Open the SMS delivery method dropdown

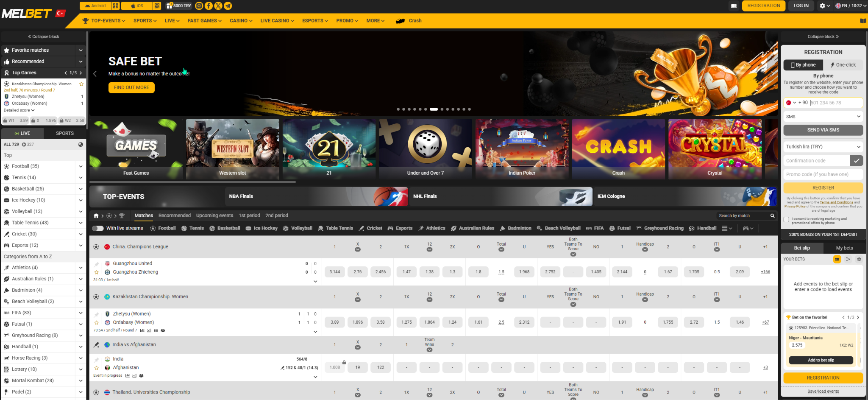pyautogui.click(x=823, y=117)
